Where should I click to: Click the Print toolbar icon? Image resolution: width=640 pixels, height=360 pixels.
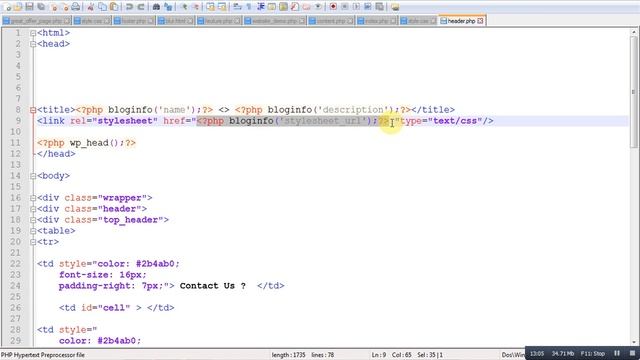click(76, 7)
